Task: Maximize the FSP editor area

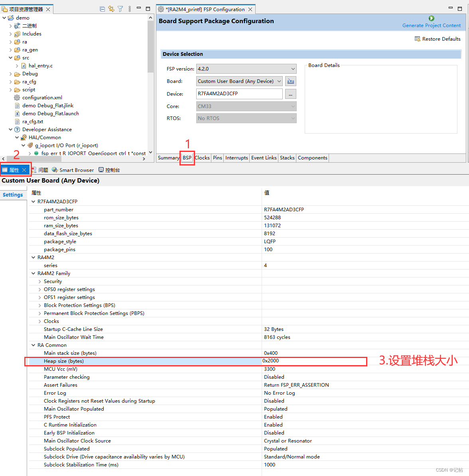Action: coord(460,8)
